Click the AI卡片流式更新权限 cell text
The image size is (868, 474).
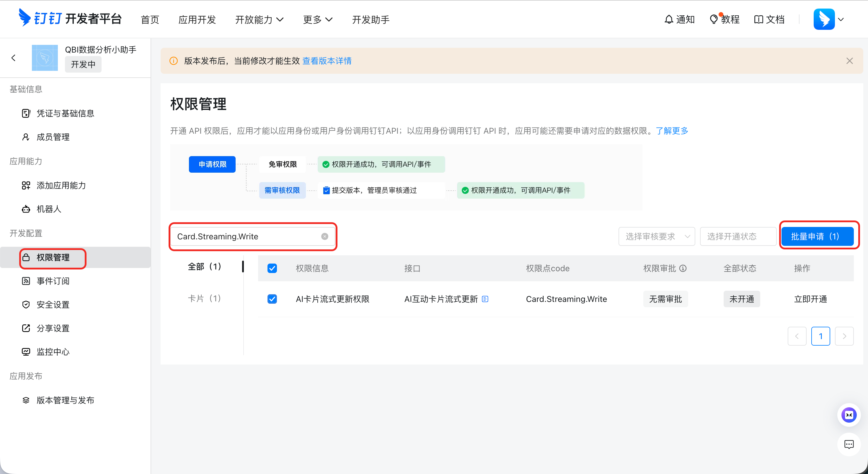click(332, 299)
